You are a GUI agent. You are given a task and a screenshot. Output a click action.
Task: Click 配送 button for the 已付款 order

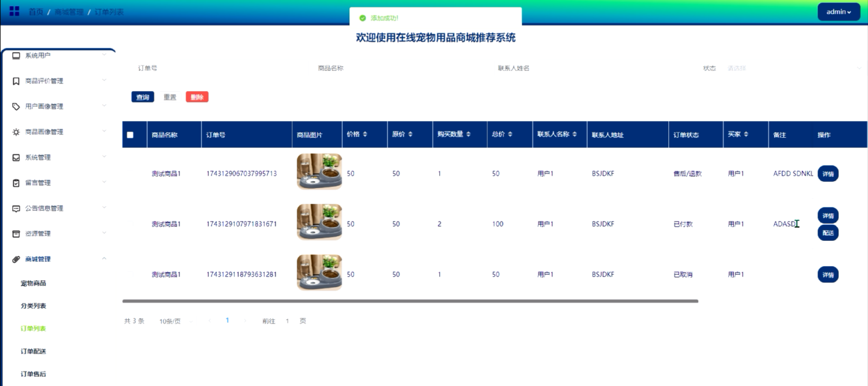828,233
